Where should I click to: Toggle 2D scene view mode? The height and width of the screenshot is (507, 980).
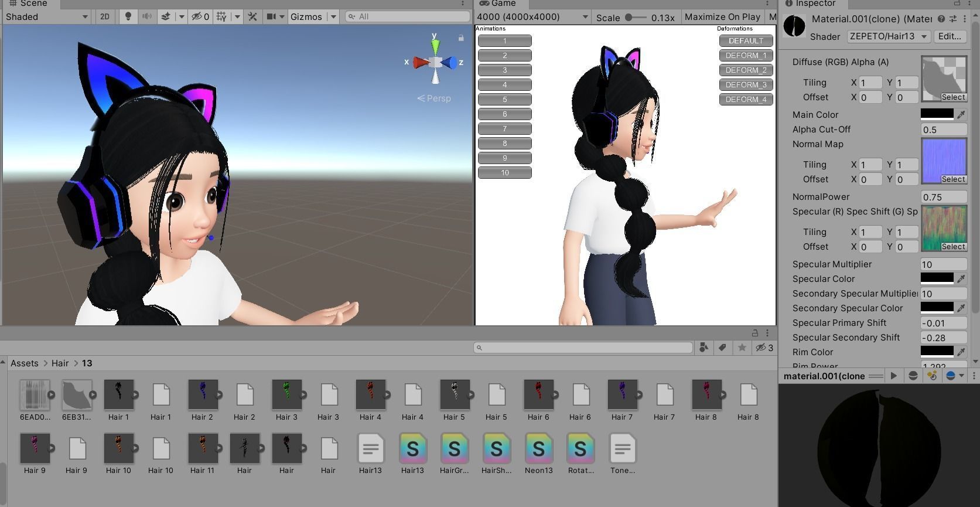tap(105, 16)
